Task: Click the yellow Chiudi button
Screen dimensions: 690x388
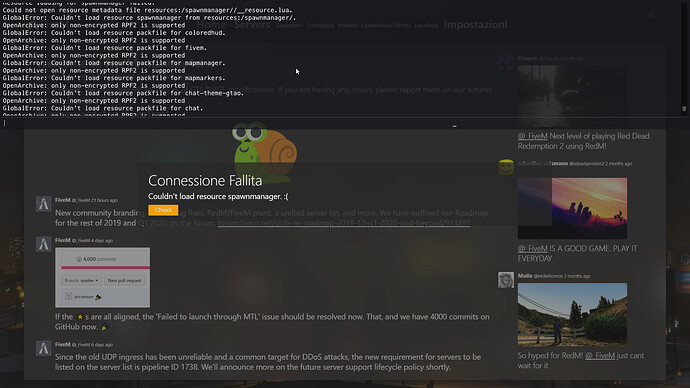Action: (x=163, y=210)
